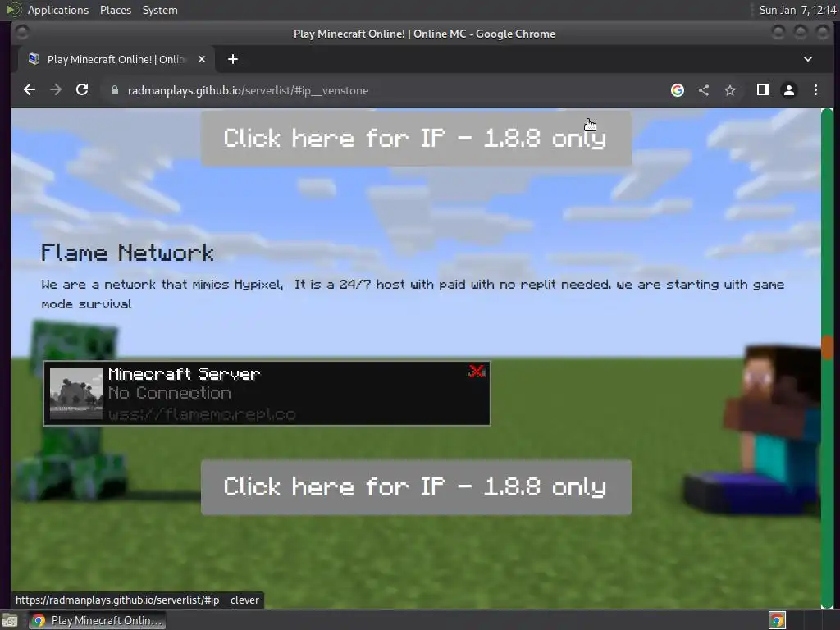Image resolution: width=840 pixels, height=630 pixels.
Task: Open the System menu
Action: click(x=160, y=10)
